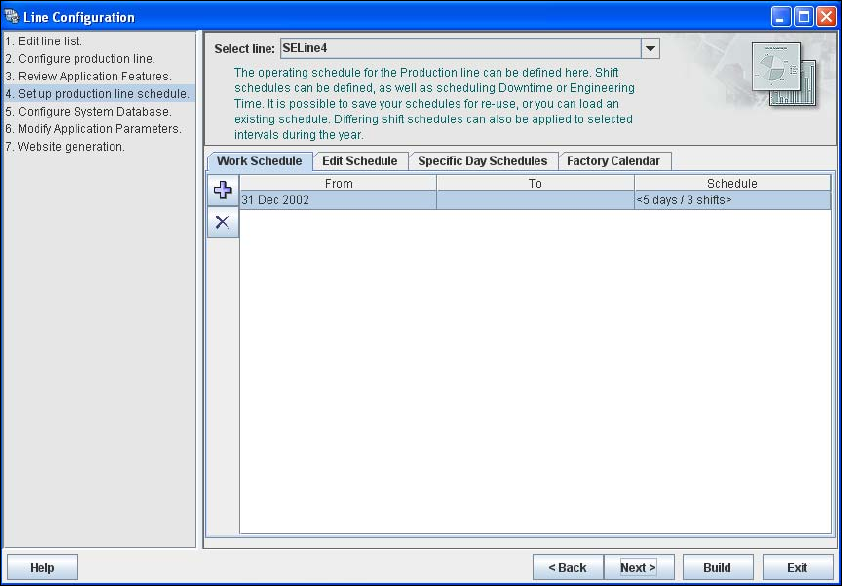Go to the Next step
This screenshot has width=842, height=586.
(638, 568)
